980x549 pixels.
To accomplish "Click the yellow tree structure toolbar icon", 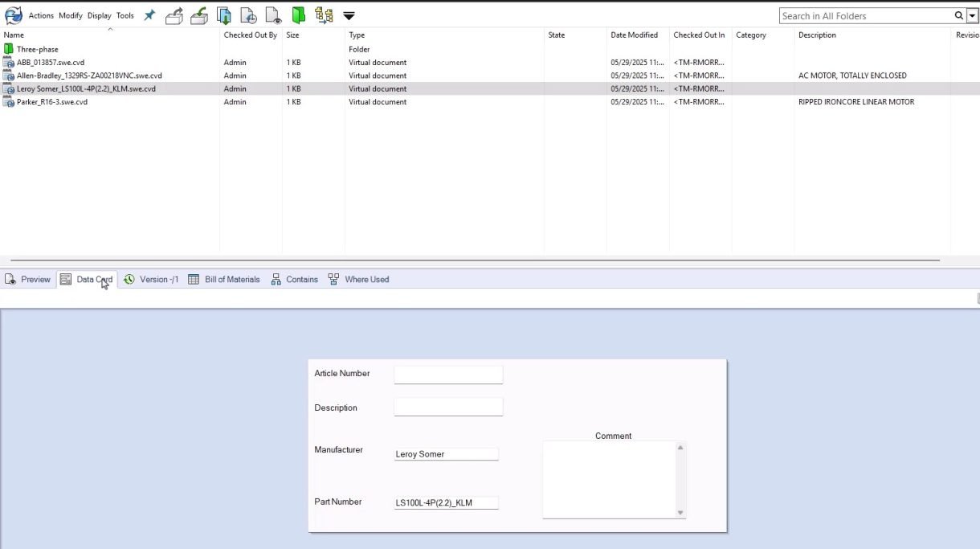I will coord(324,15).
